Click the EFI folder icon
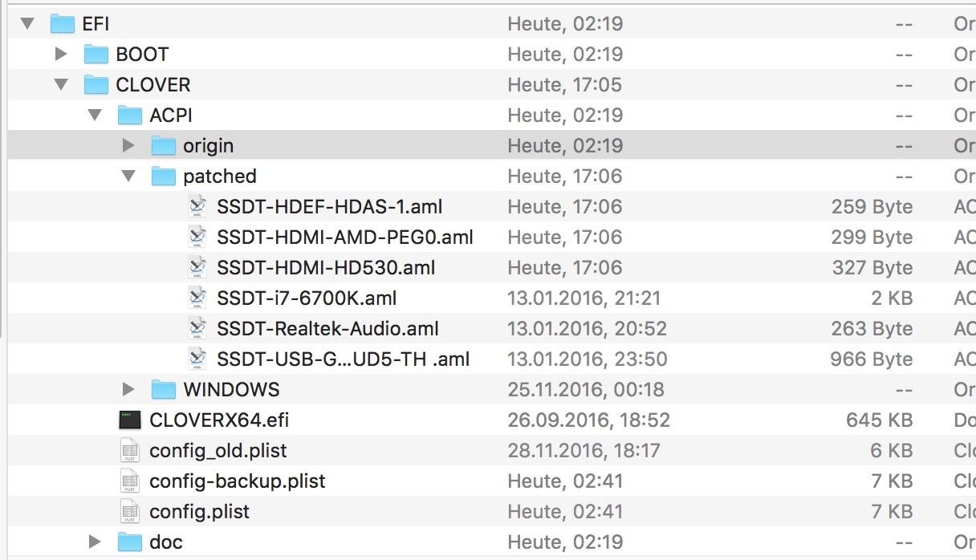Viewport: 976px width, 560px height. 62,24
